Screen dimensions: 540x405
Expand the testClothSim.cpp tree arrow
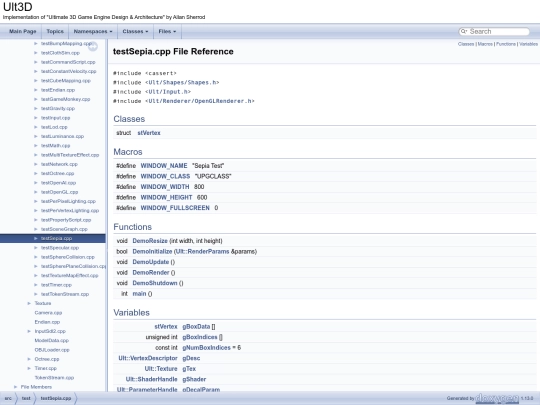36,53
